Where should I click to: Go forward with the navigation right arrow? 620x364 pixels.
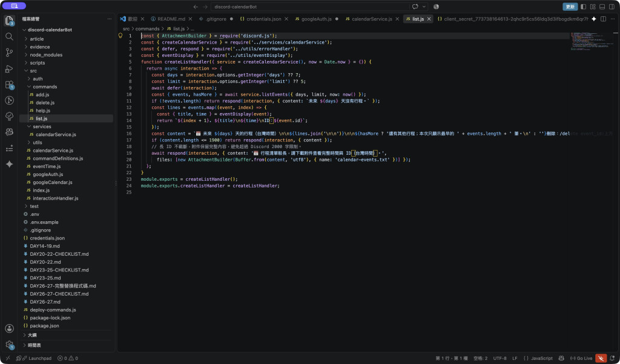point(205,7)
